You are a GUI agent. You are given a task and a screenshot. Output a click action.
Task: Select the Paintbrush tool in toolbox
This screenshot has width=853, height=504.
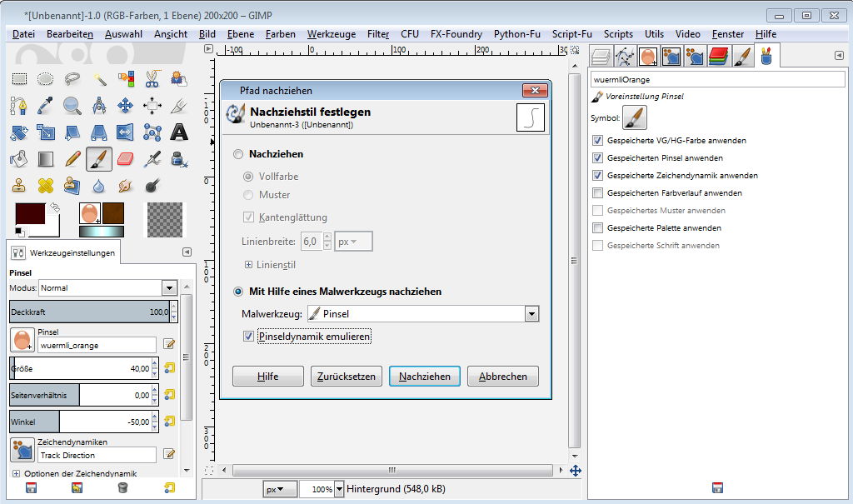(99, 159)
